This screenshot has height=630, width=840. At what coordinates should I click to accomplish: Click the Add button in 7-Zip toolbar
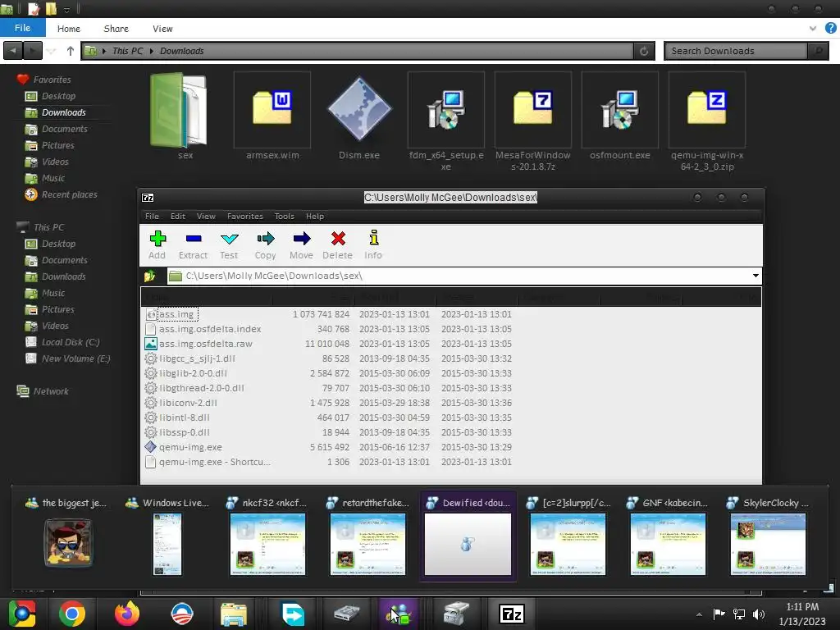coord(157,244)
